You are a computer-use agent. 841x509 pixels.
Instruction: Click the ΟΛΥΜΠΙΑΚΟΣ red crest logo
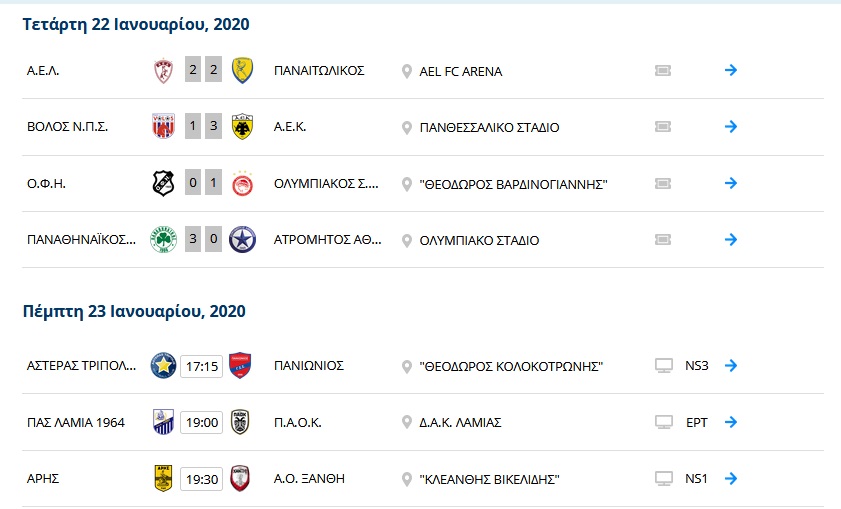tap(242, 184)
